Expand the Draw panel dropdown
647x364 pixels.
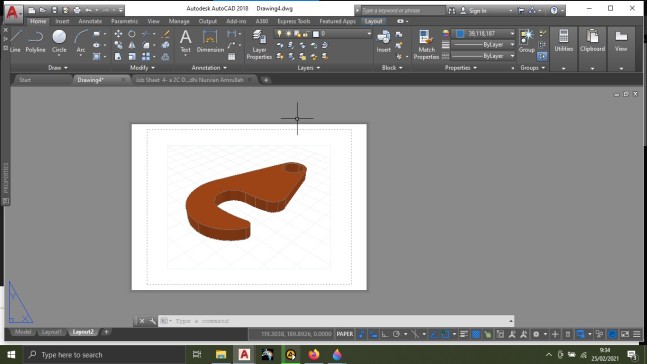[x=58, y=68]
